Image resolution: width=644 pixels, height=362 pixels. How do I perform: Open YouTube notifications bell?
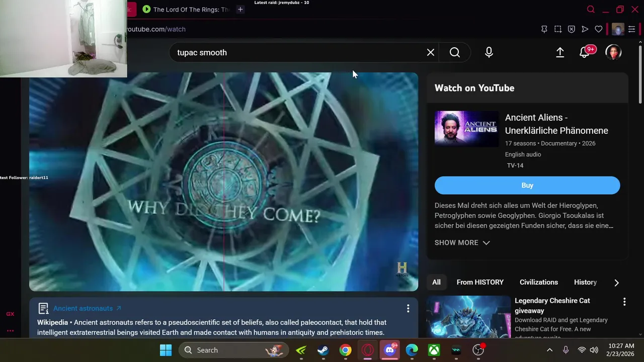coord(585,52)
